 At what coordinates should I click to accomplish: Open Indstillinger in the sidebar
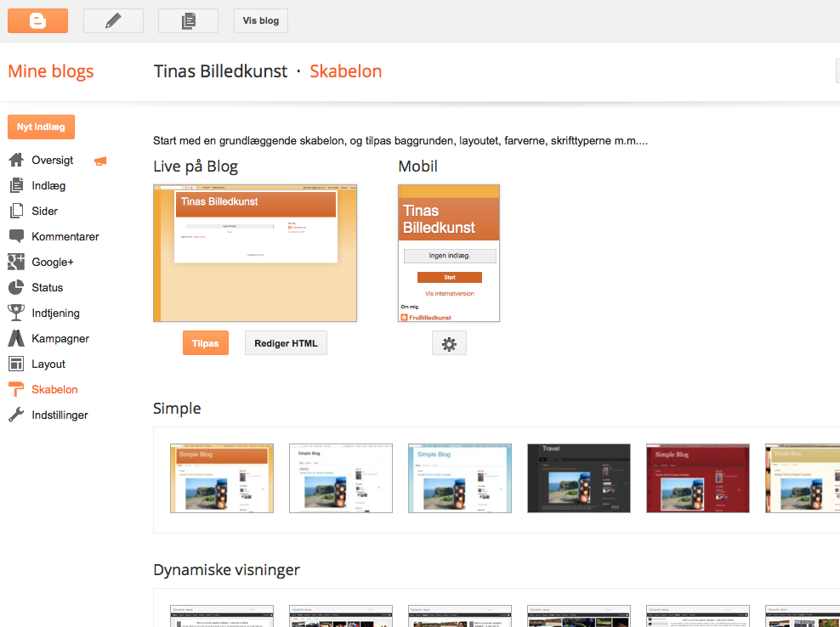60,415
